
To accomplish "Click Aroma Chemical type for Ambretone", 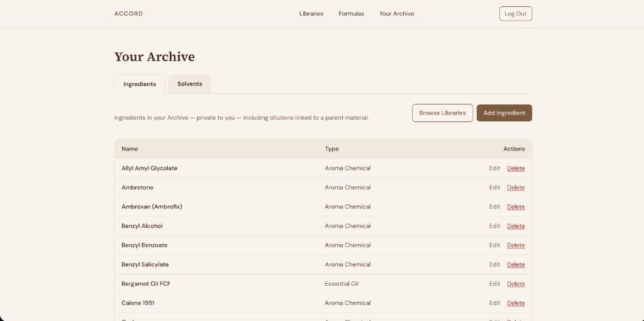I will pyautogui.click(x=348, y=188).
